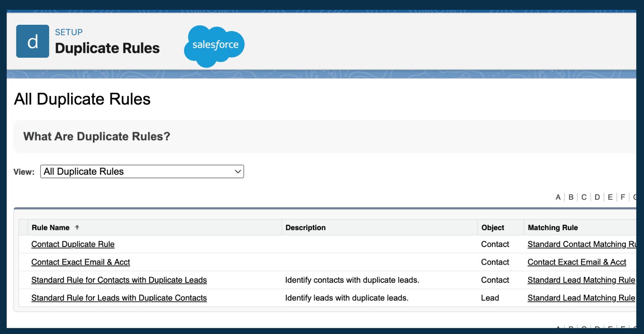The width and height of the screenshot is (644, 334).
Task: Open the View dropdown menu
Action: coord(237,172)
